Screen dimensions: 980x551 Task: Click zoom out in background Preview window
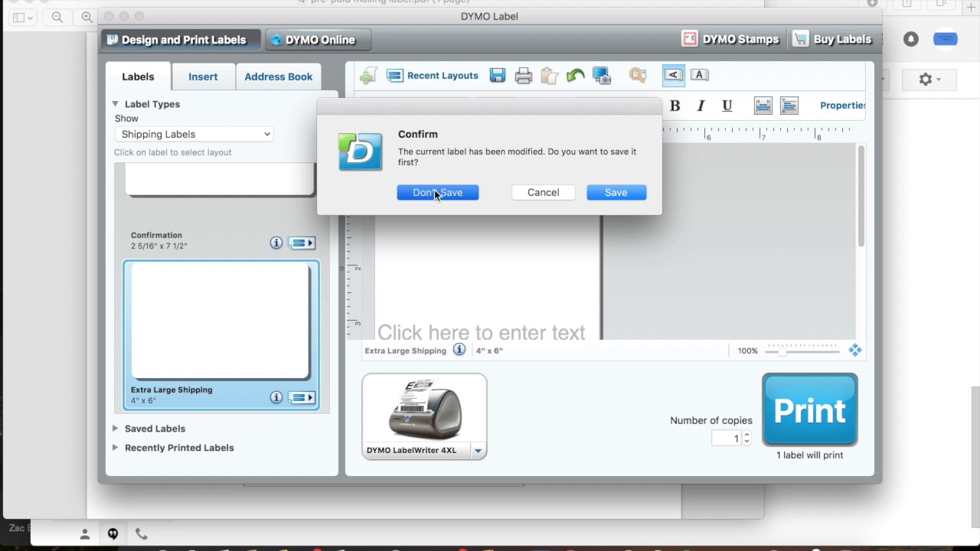point(57,17)
